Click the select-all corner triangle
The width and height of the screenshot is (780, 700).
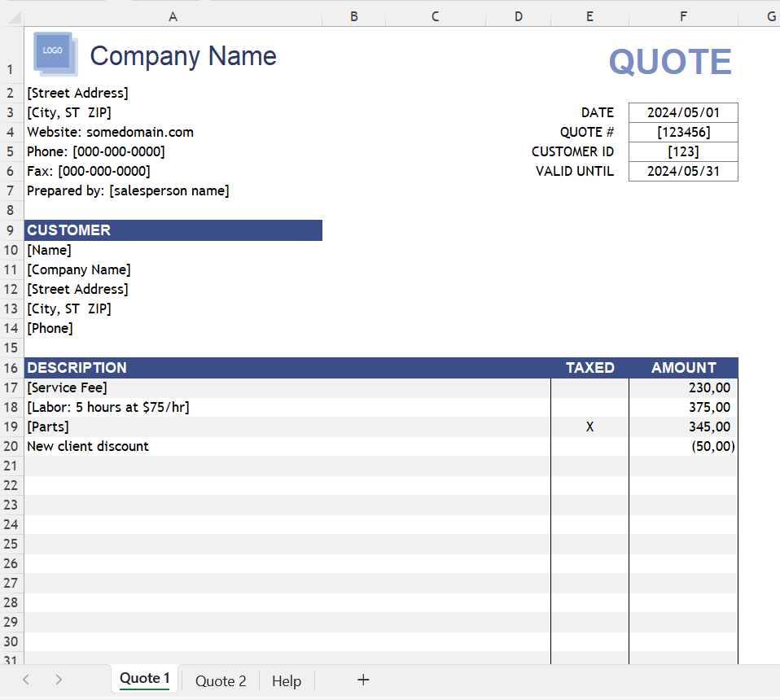point(15,18)
